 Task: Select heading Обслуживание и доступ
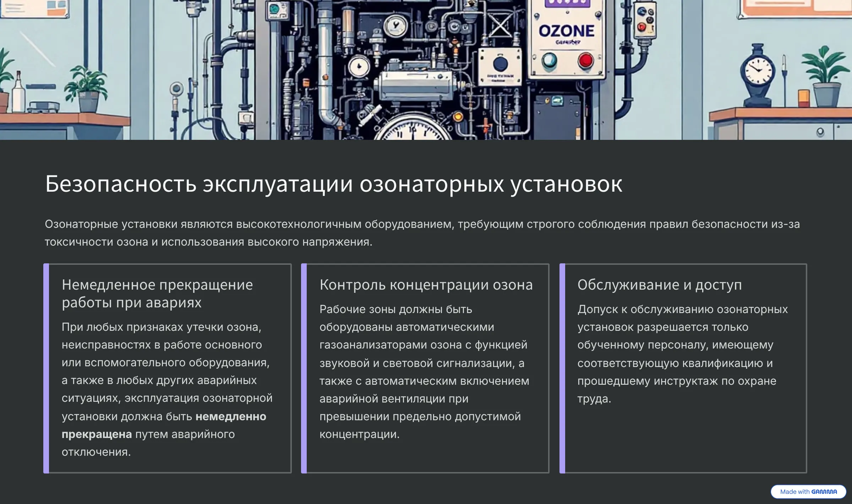coord(659,285)
